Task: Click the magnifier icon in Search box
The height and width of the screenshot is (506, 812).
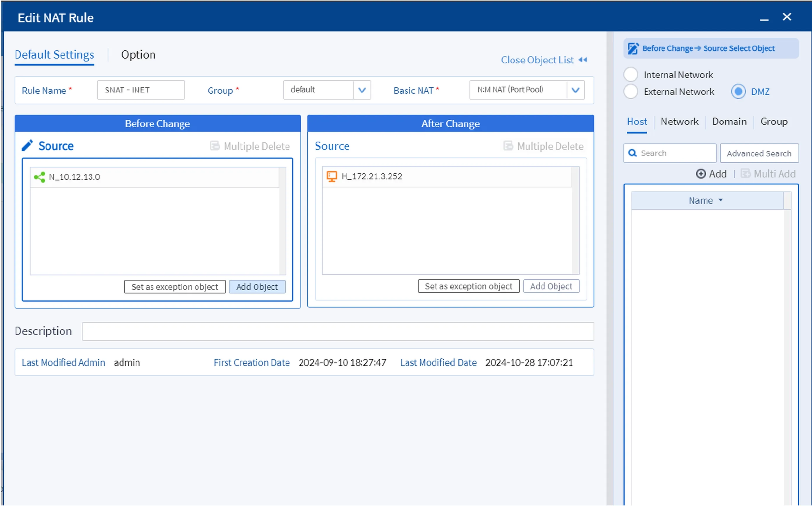Action: [x=632, y=153]
